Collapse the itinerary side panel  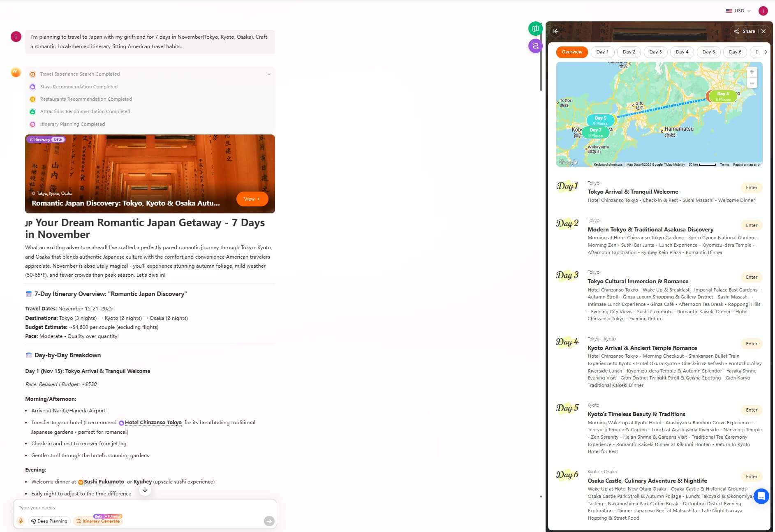555,31
